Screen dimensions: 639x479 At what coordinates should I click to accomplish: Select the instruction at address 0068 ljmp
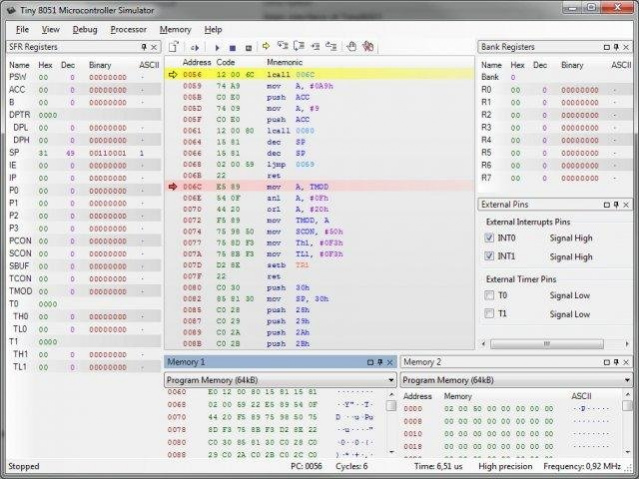pyautogui.click(x=320, y=164)
